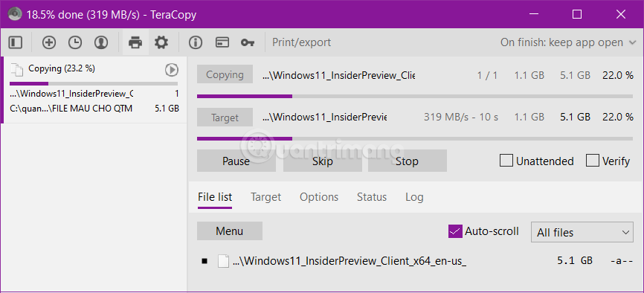Close the TeraCopy window
The width and height of the screenshot is (644, 293).
621,14
